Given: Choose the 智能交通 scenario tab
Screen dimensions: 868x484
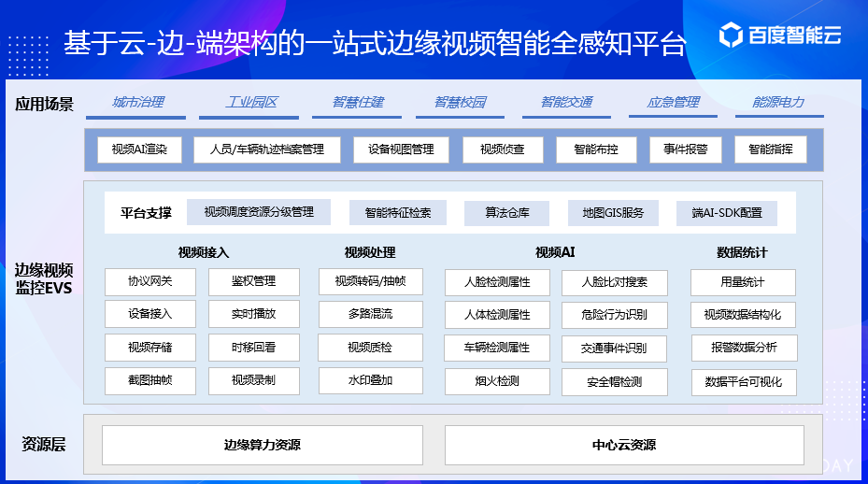Looking at the screenshot, I should [566, 103].
